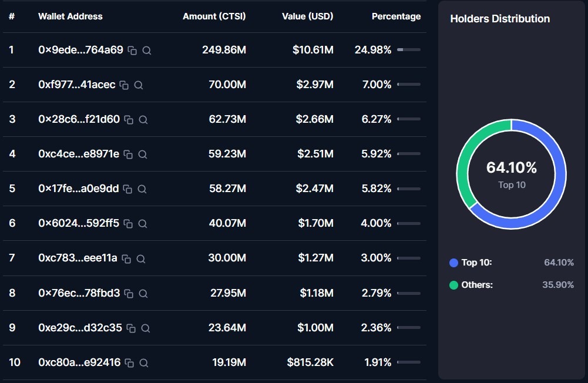Click magnifier icon beside 0x28c6...f21d60

(x=143, y=120)
